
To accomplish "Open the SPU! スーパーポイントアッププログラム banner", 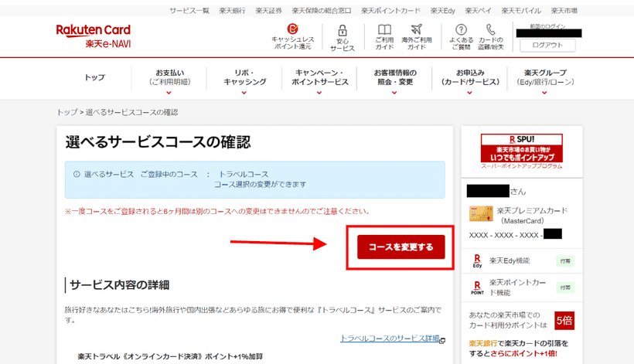I will [x=522, y=151].
